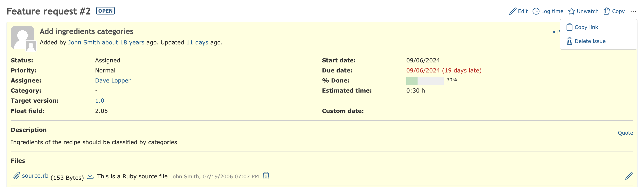This screenshot has height=187, width=644.
Task: Open assignee Dave Lopper's profile
Action: tap(113, 81)
